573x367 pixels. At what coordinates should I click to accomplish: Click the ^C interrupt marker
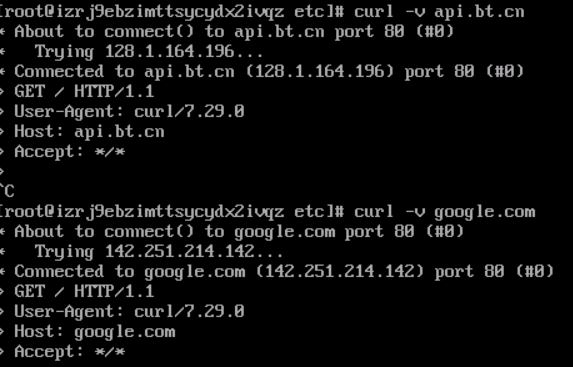tap(7, 192)
